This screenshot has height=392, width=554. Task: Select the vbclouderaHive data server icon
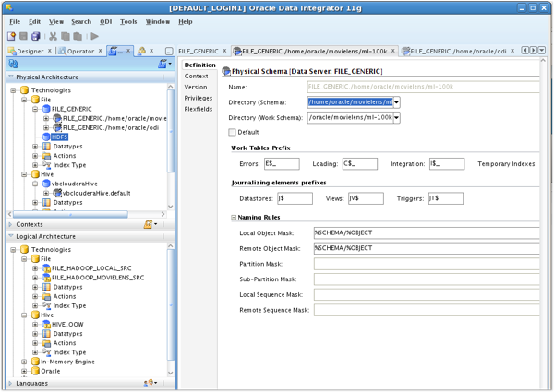[x=46, y=184]
